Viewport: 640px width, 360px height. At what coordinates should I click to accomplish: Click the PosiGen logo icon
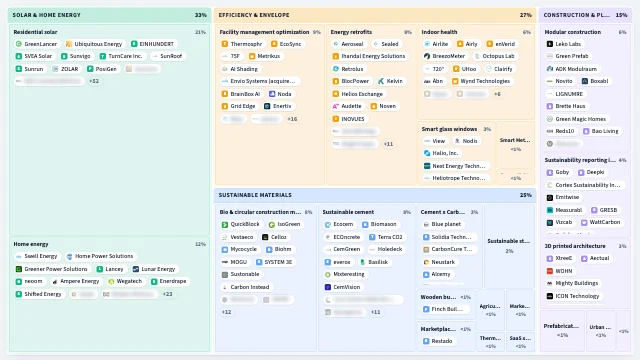[x=90, y=69]
